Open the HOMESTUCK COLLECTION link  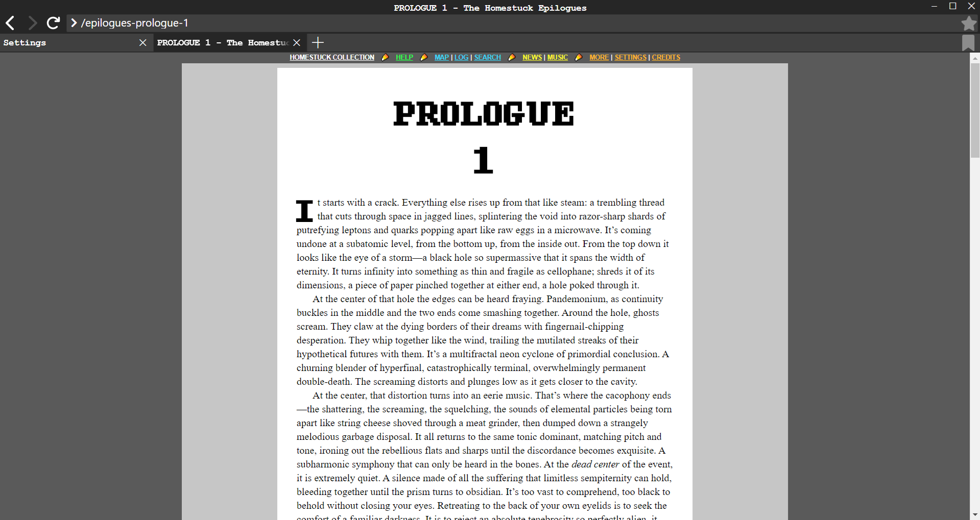(x=332, y=58)
